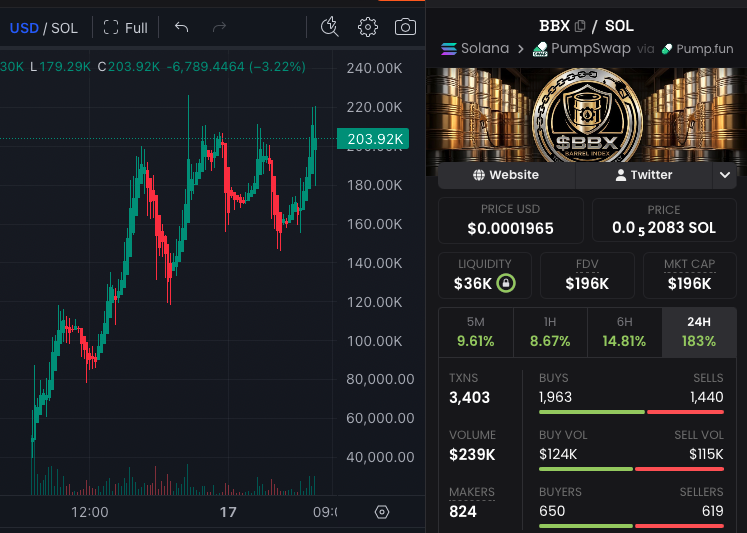Click the closing price C203.92K readout
Viewport: 747px width, 533px height.
point(129,67)
